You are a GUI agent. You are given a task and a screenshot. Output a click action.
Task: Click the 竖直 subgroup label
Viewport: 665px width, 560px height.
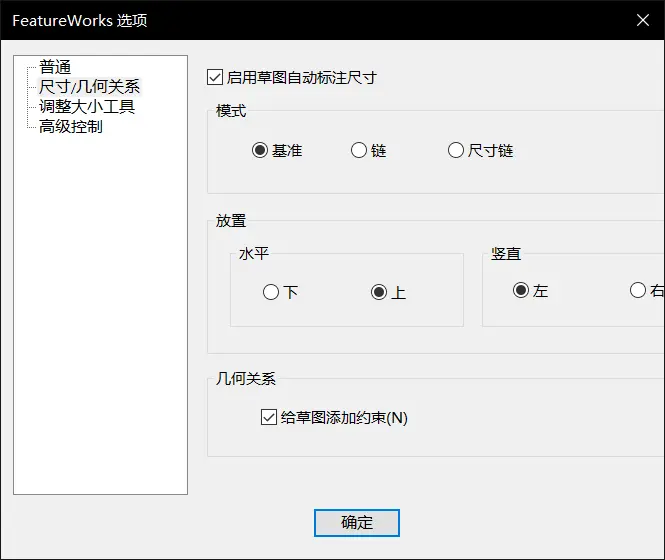point(506,254)
